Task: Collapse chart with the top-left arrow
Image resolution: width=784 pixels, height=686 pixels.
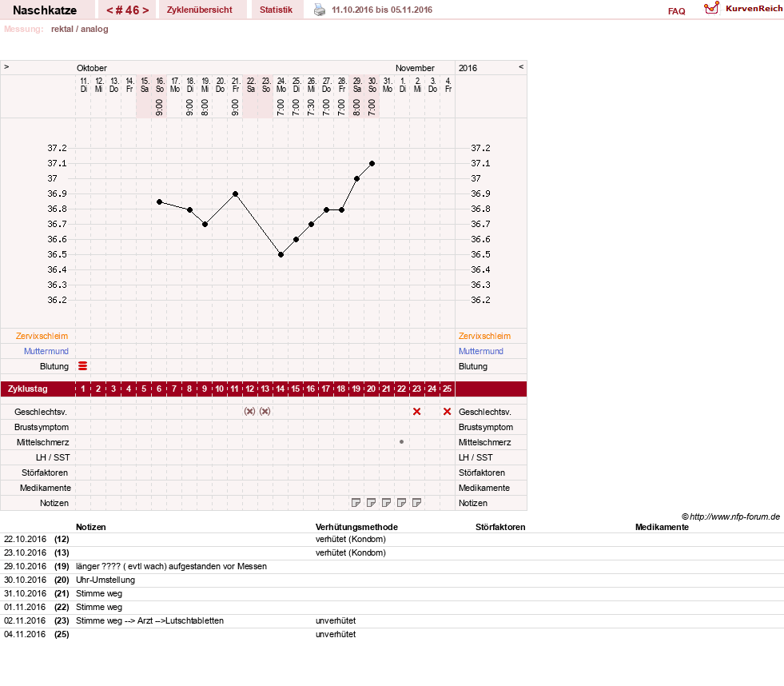Action: [6, 66]
